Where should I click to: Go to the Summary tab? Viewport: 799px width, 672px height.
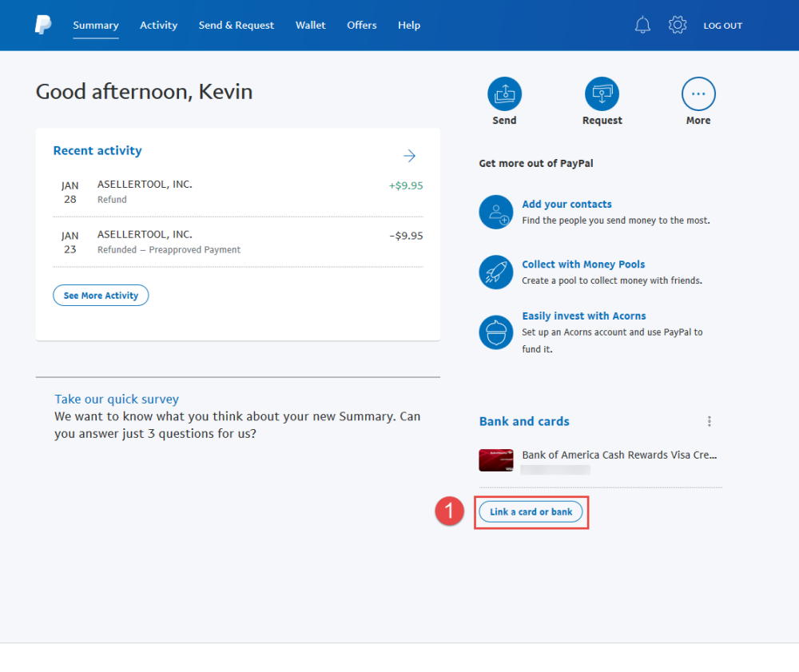[x=96, y=25]
